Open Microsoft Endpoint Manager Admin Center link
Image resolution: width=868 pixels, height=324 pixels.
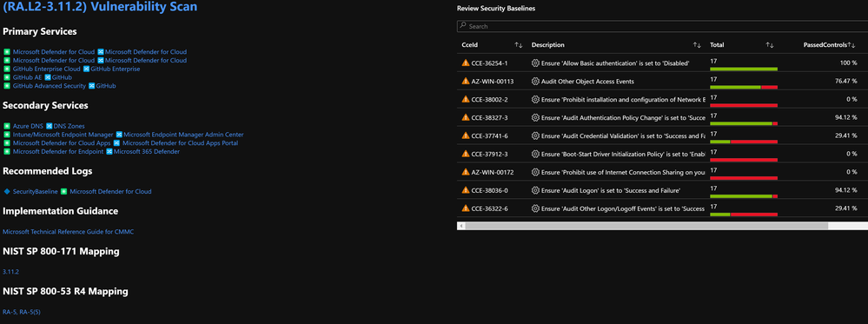click(x=183, y=135)
